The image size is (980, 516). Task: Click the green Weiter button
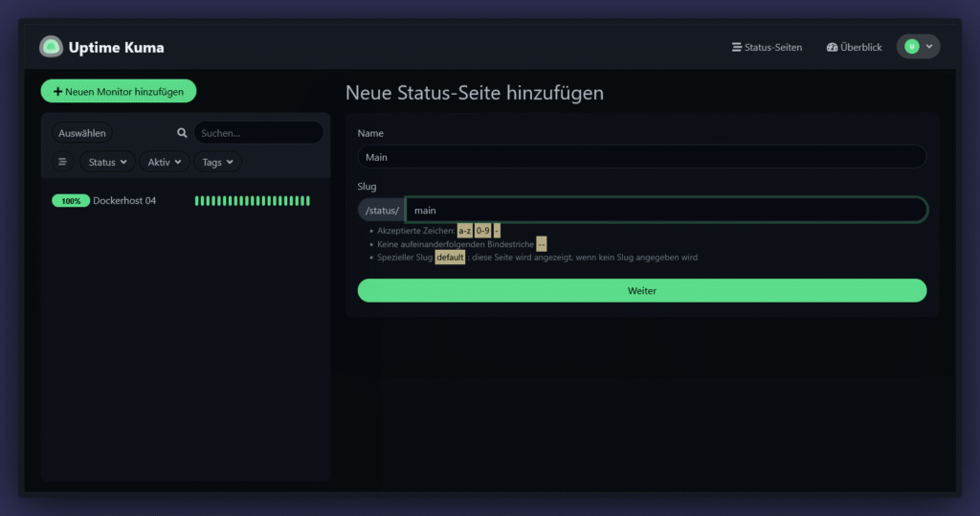tap(641, 290)
